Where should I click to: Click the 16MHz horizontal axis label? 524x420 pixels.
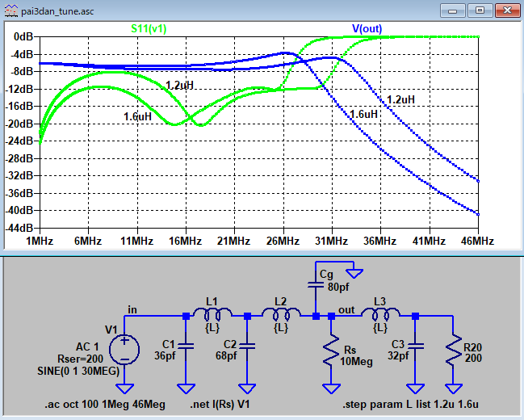point(185,241)
